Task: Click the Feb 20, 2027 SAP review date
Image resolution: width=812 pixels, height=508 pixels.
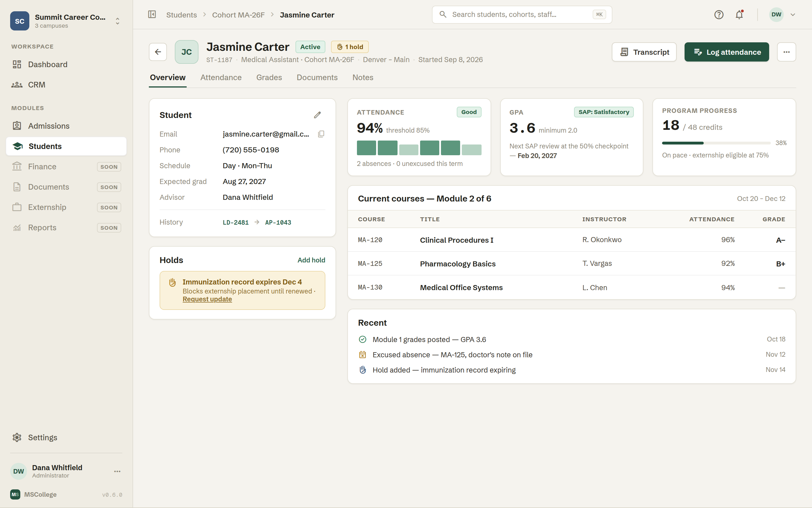Action: [x=537, y=156]
